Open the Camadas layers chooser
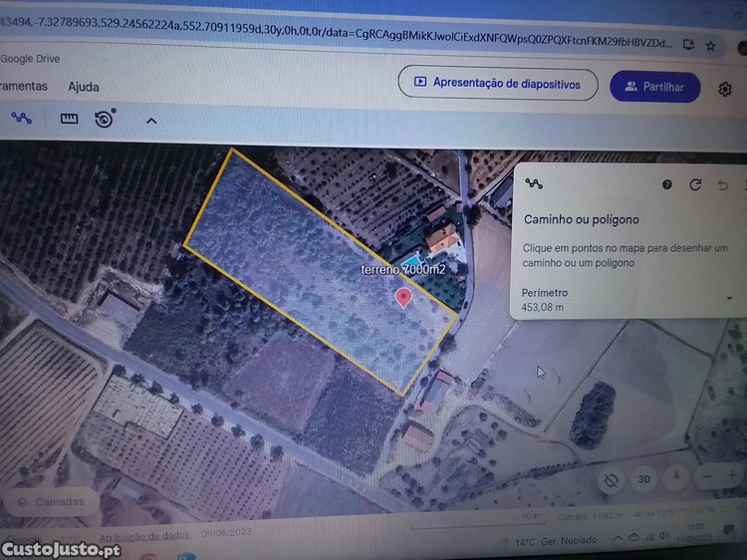The image size is (747, 560). (x=50, y=502)
